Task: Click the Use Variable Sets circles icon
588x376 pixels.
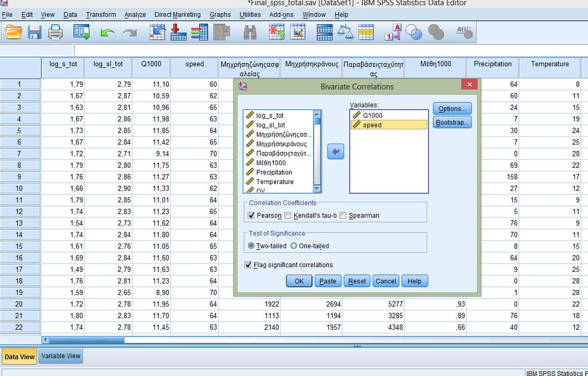Action: (414, 32)
